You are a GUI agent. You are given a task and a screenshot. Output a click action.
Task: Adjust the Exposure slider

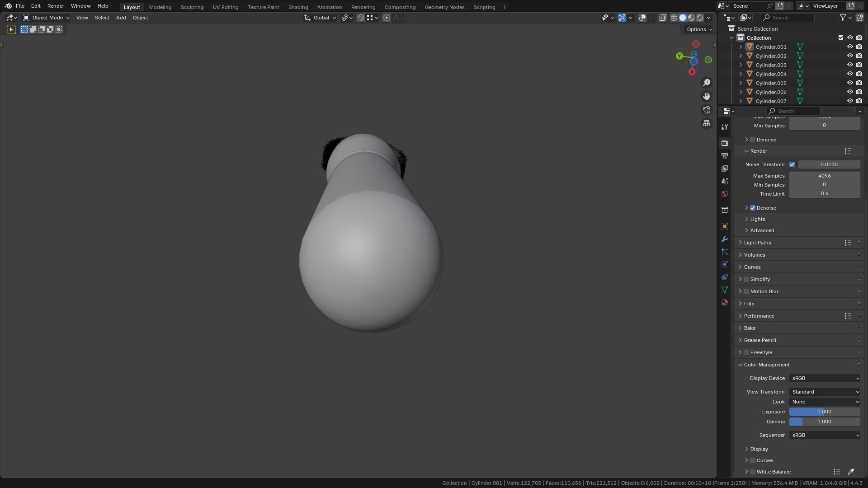825,412
